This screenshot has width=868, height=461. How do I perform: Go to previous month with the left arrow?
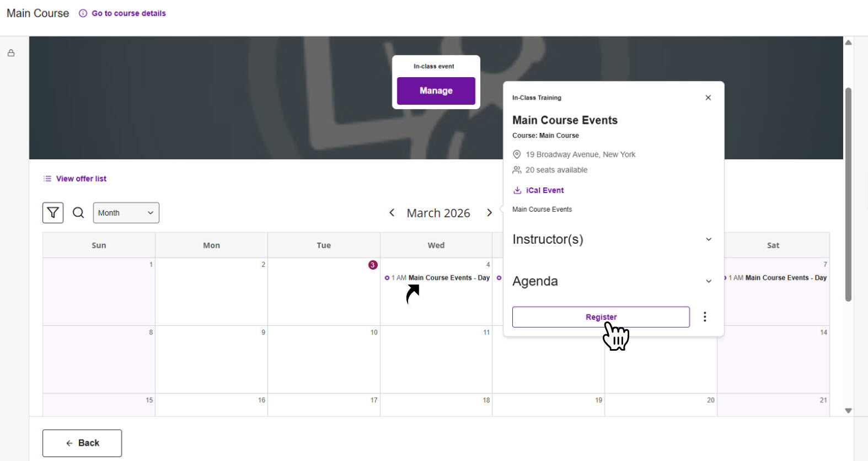(x=392, y=212)
